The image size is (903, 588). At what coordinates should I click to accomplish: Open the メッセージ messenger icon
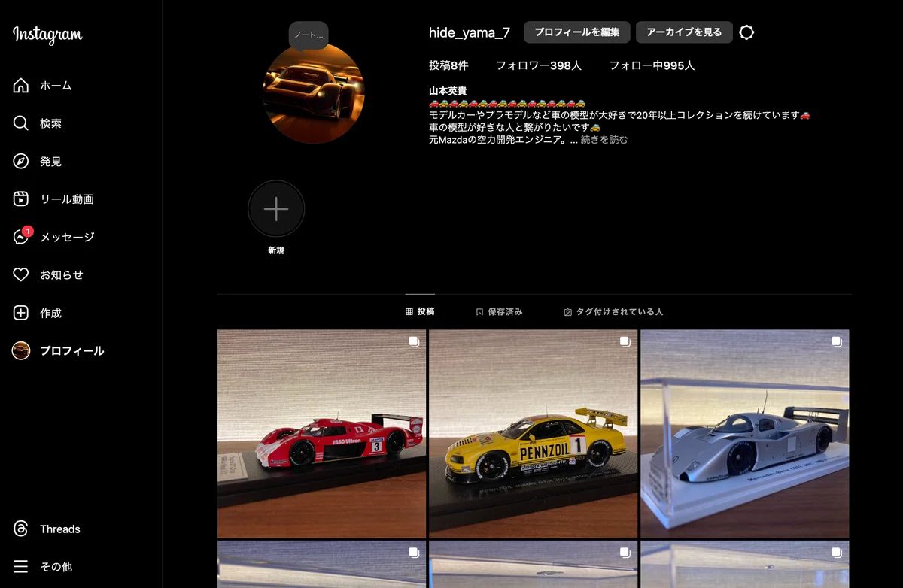21,237
